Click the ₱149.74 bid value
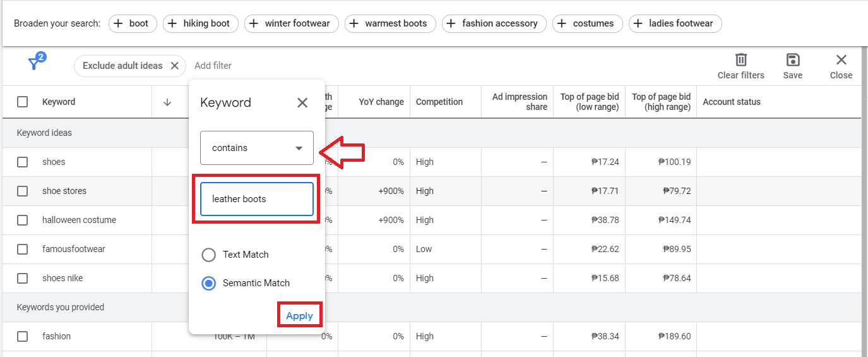 pyautogui.click(x=674, y=220)
